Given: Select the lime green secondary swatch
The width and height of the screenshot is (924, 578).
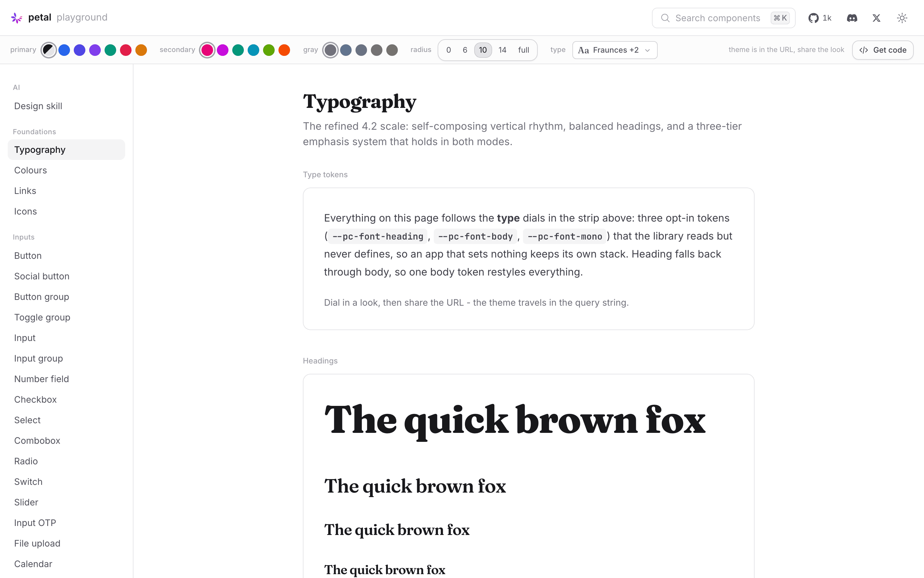Looking at the screenshot, I should [269, 50].
